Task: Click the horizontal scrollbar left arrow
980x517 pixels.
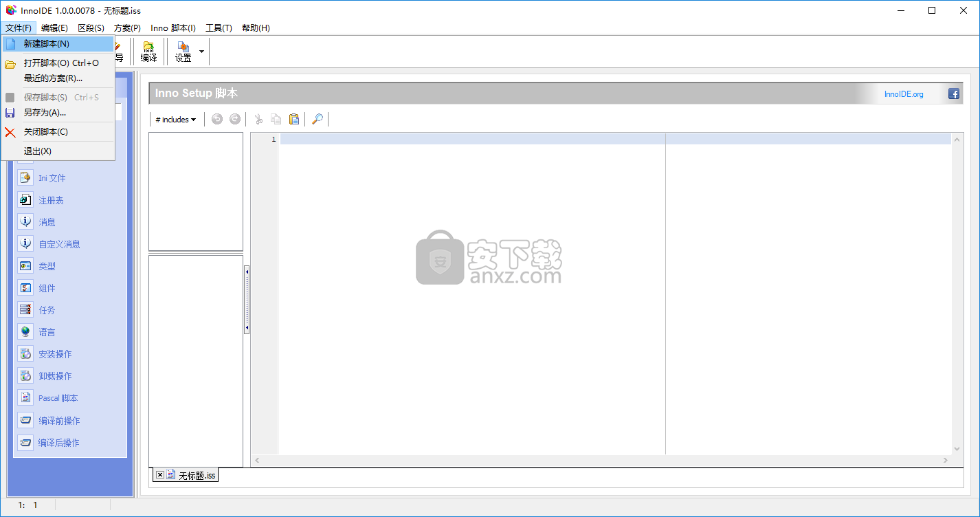Action: [x=258, y=460]
